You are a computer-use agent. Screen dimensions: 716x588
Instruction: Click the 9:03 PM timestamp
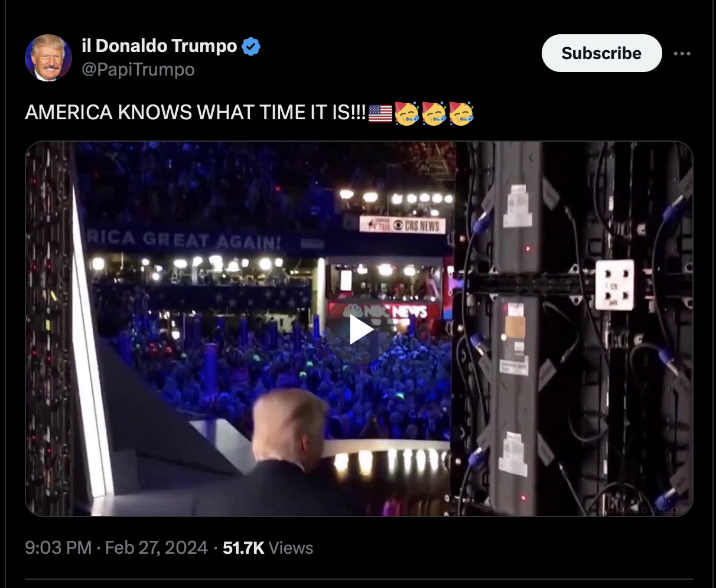point(58,548)
